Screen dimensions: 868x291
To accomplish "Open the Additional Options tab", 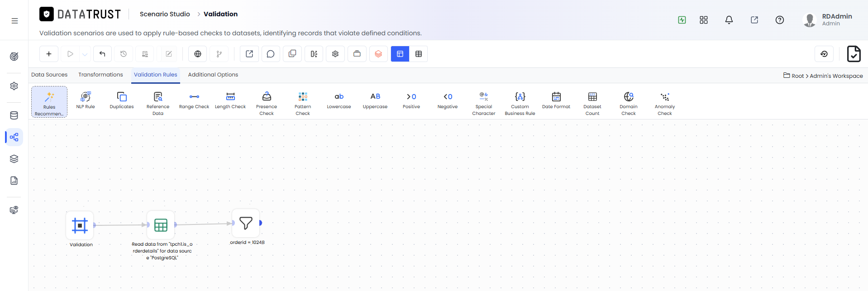I will coord(213,75).
